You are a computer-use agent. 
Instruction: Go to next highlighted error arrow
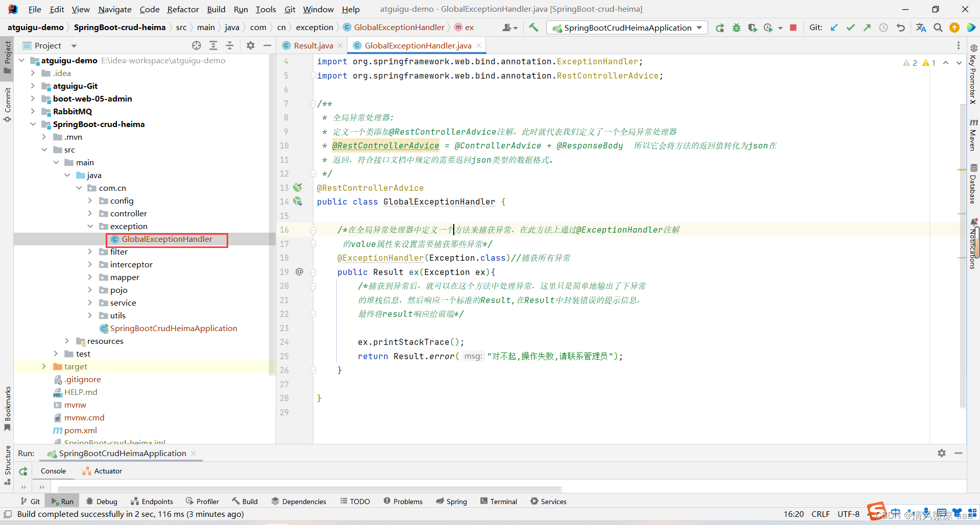pos(959,63)
